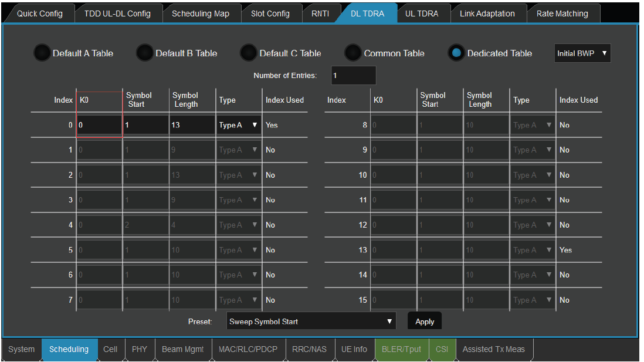Viewport: 644px width, 362px height.
Task: Click the Symbol Length field in row index 13
Action: pos(486,250)
